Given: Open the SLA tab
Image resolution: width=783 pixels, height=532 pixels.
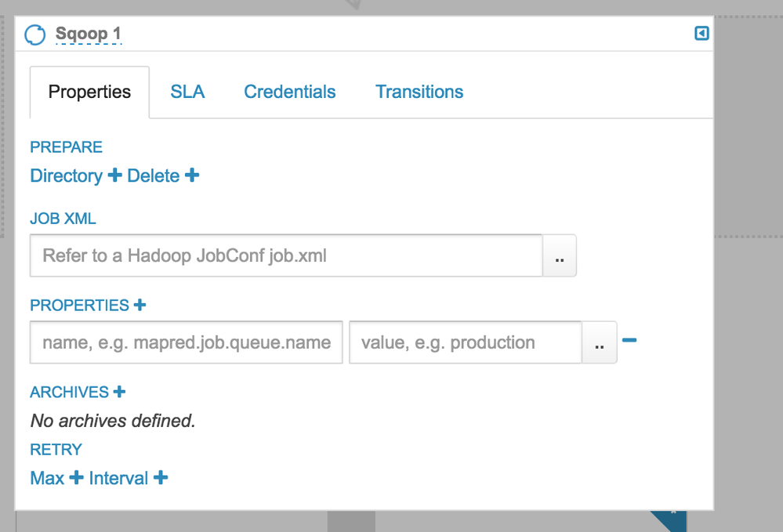Looking at the screenshot, I should [187, 92].
